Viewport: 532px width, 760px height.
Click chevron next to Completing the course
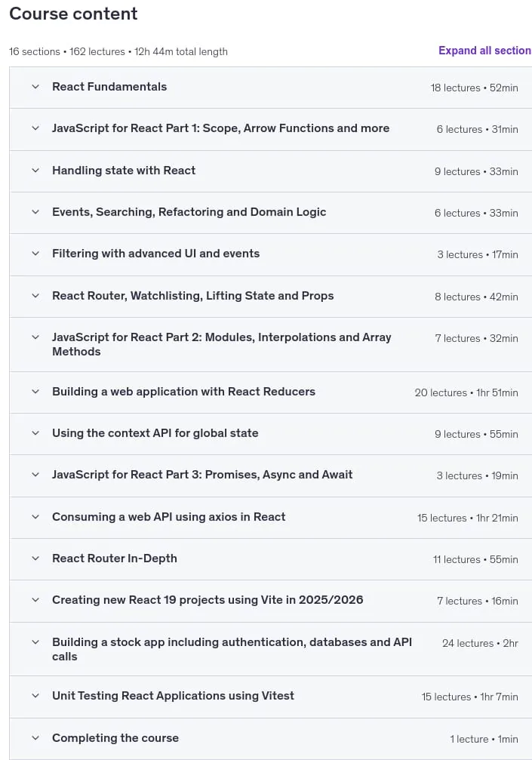point(35,738)
